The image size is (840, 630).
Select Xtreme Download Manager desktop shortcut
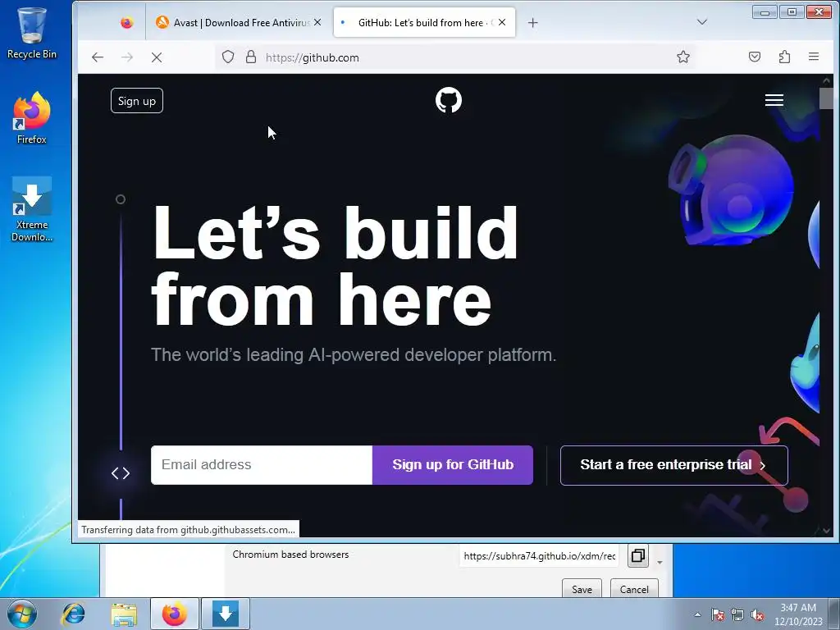(32, 209)
